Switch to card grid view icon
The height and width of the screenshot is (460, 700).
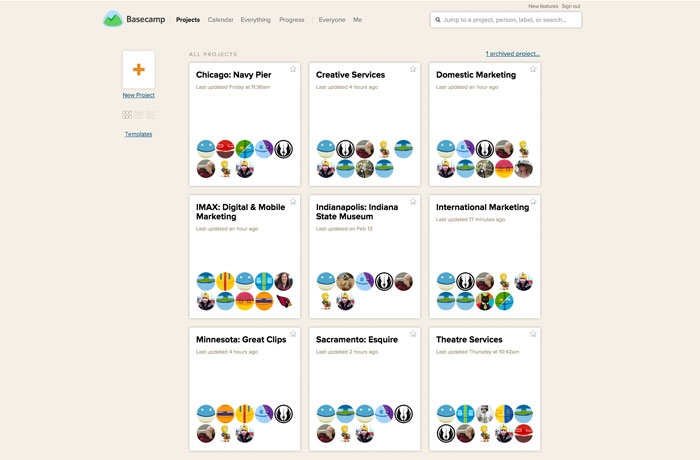click(127, 115)
